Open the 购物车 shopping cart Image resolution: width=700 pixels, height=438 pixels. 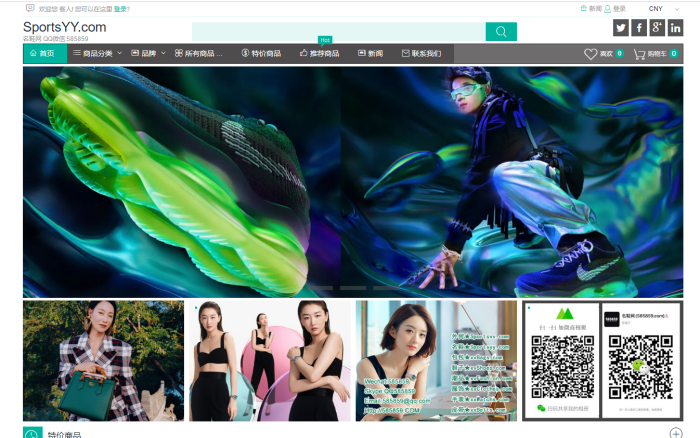click(639, 54)
